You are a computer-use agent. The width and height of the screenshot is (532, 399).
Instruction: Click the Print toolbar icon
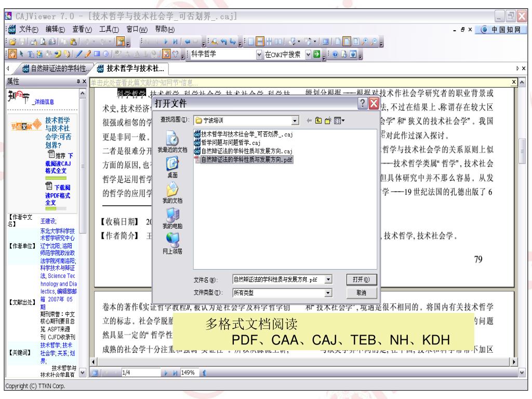pyautogui.click(x=34, y=42)
